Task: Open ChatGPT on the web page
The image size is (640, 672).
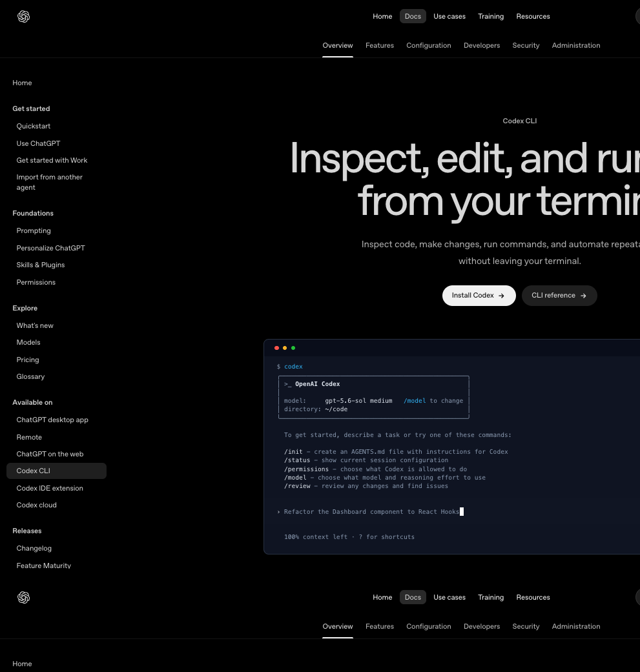Action: click(50, 454)
